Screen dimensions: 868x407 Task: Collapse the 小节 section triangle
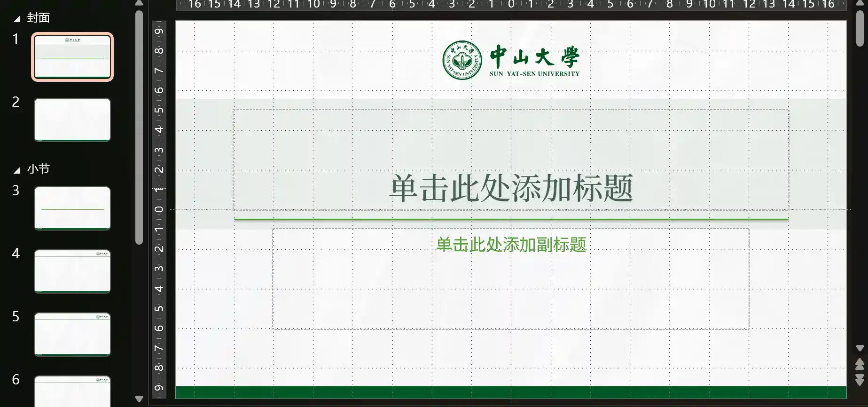point(17,170)
